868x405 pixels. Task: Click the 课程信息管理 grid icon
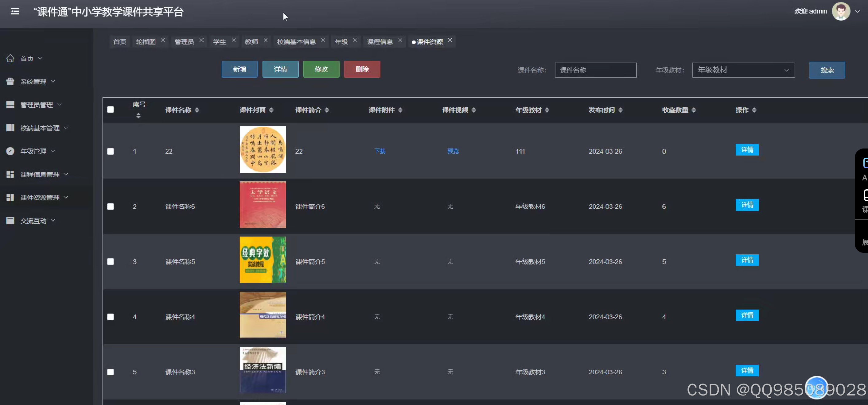[10, 174]
